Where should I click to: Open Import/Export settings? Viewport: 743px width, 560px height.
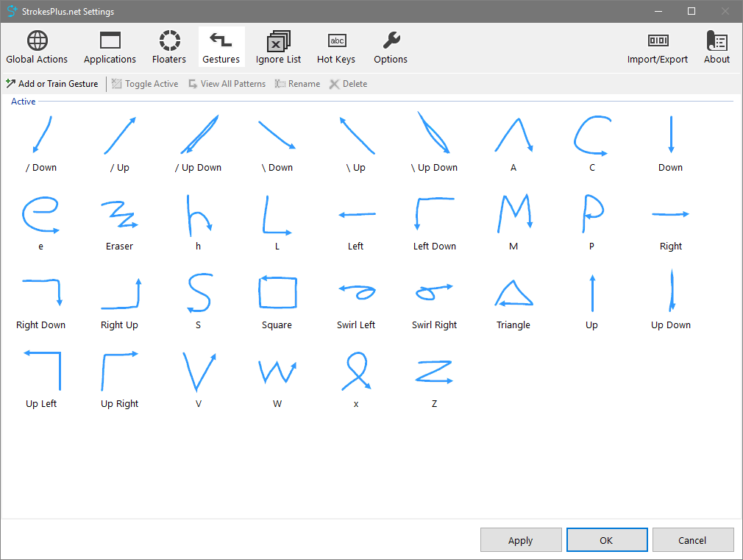point(657,47)
